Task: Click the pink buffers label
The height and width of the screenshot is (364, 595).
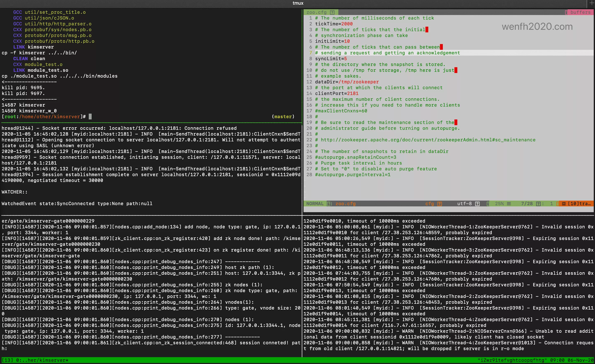Action: click(580, 12)
